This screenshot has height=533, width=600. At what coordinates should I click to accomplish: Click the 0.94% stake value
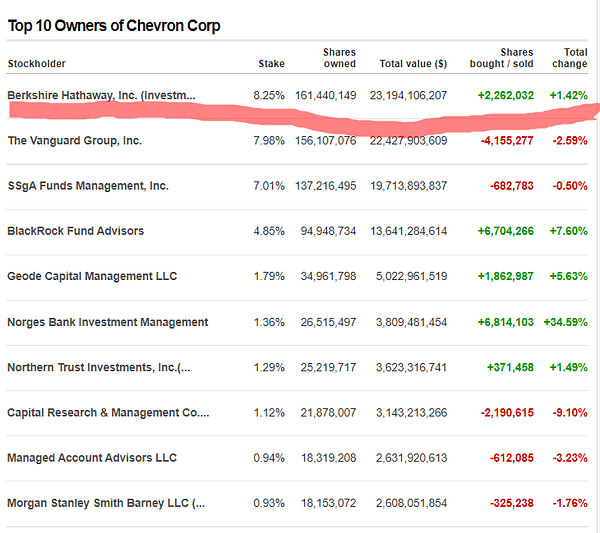(269, 458)
